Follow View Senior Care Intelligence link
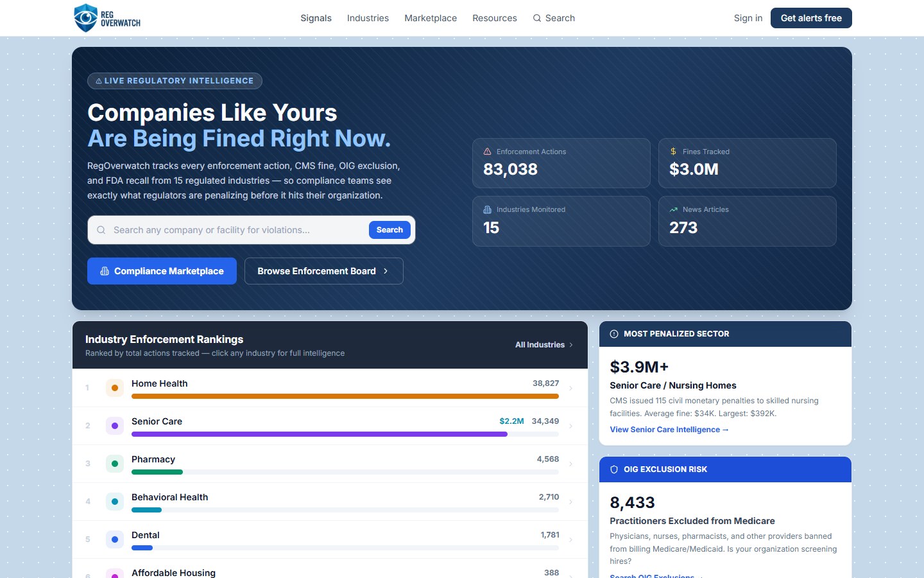 point(669,430)
